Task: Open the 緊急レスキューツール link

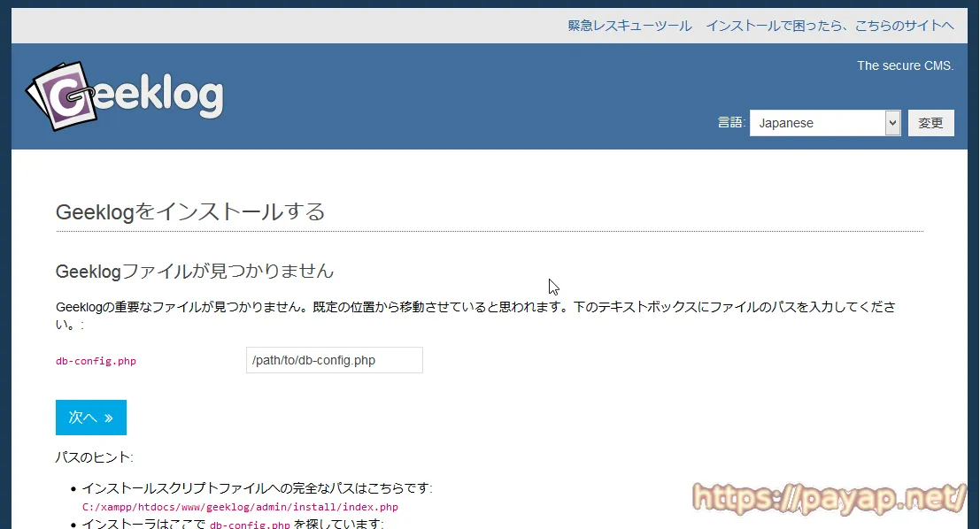Action: pyautogui.click(x=629, y=26)
